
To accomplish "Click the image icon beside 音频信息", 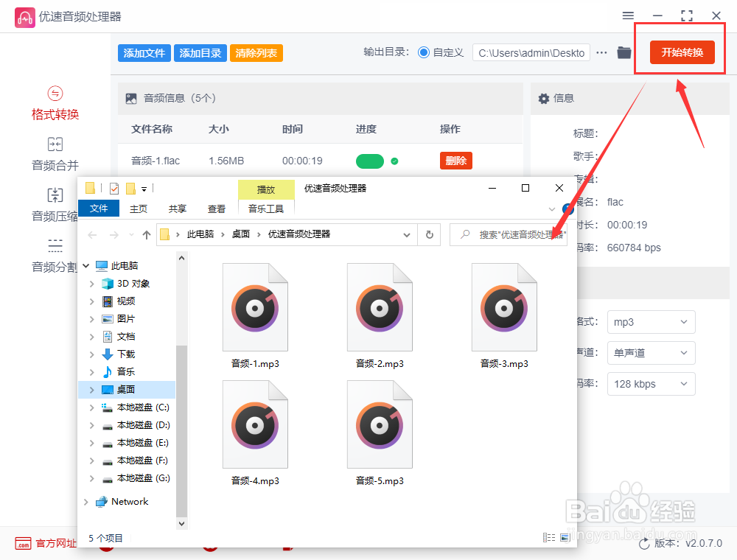I will click(x=131, y=98).
